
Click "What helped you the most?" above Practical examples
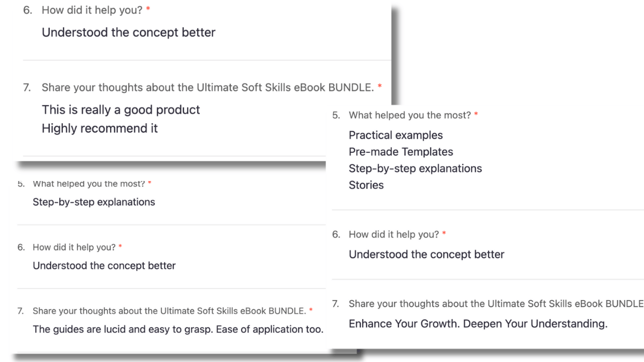410,115
